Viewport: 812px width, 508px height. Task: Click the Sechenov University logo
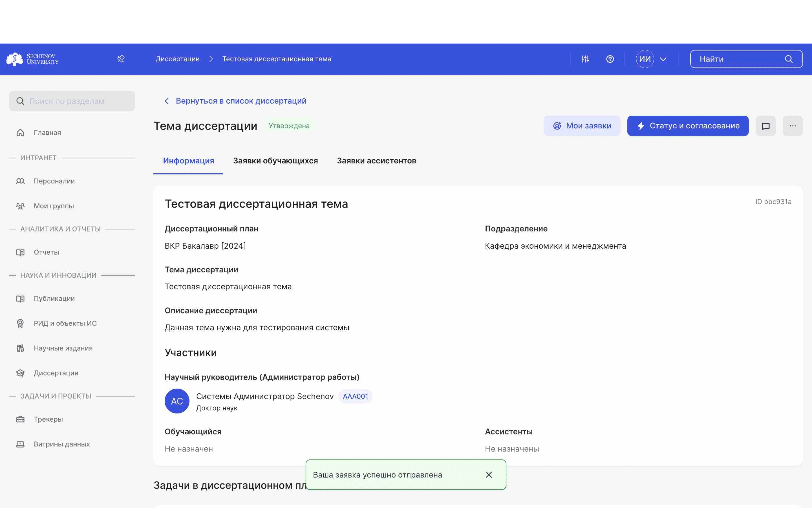[32, 59]
